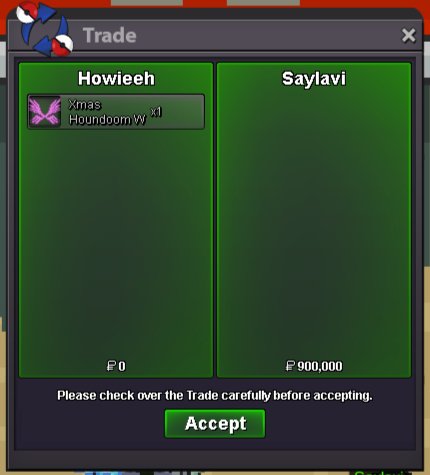Select the Xmas Houndoom W item row
Viewport: 430px width, 475px height.
pos(116,111)
